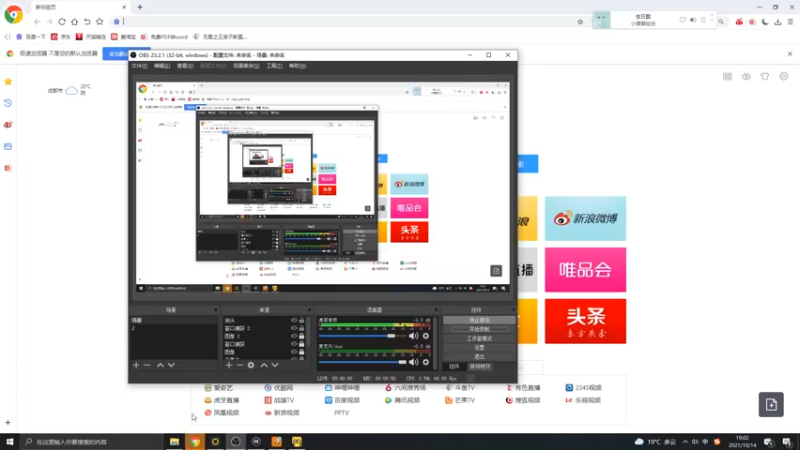This screenshot has height=450, width=800.
Task: Open the OBS 文件 menu
Action: [139, 66]
